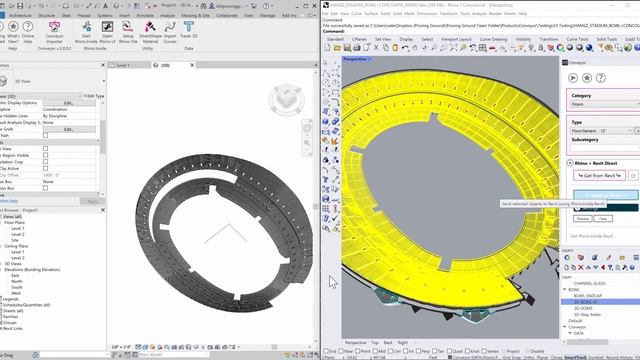This screenshot has width=640, height=360.
Task: Click the red delete X in Layers toolbar
Action: tap(581, 267)
